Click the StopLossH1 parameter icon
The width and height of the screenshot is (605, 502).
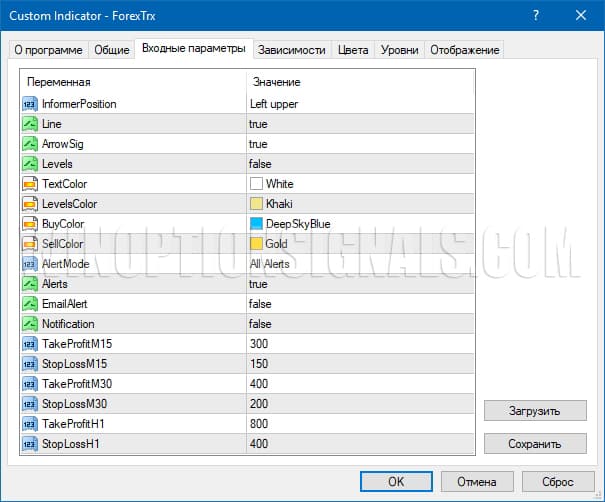(x=29, y=444)
